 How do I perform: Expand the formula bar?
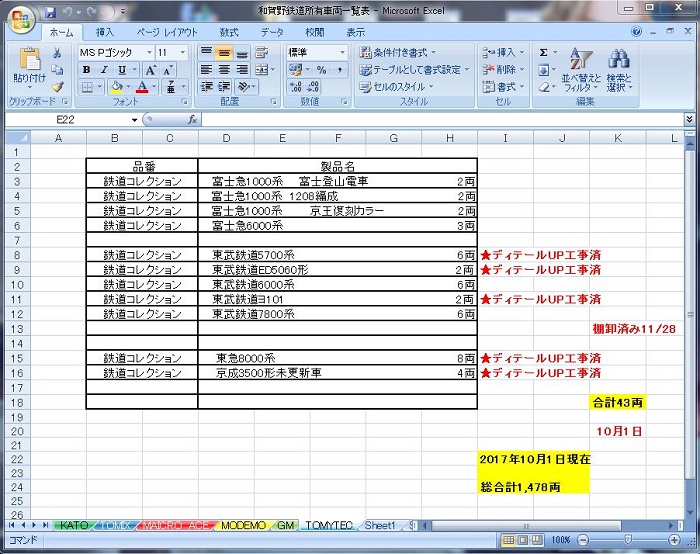[690, 119]
